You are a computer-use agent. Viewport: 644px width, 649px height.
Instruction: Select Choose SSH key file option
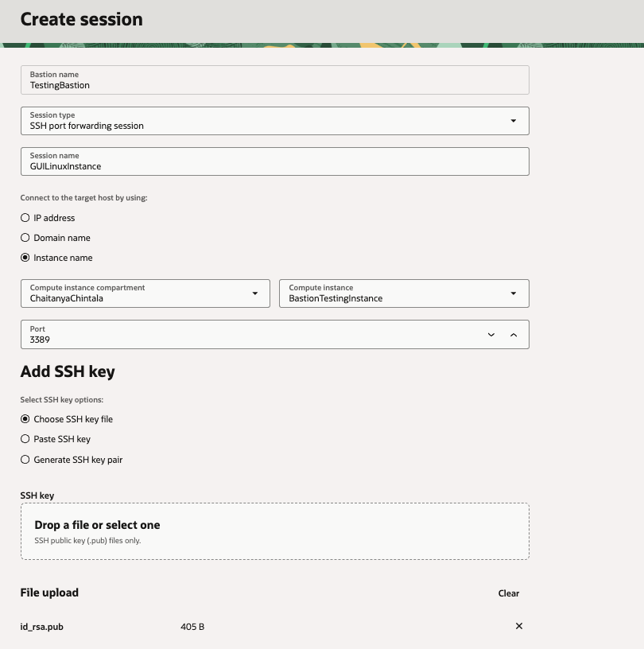click(25, 419)
